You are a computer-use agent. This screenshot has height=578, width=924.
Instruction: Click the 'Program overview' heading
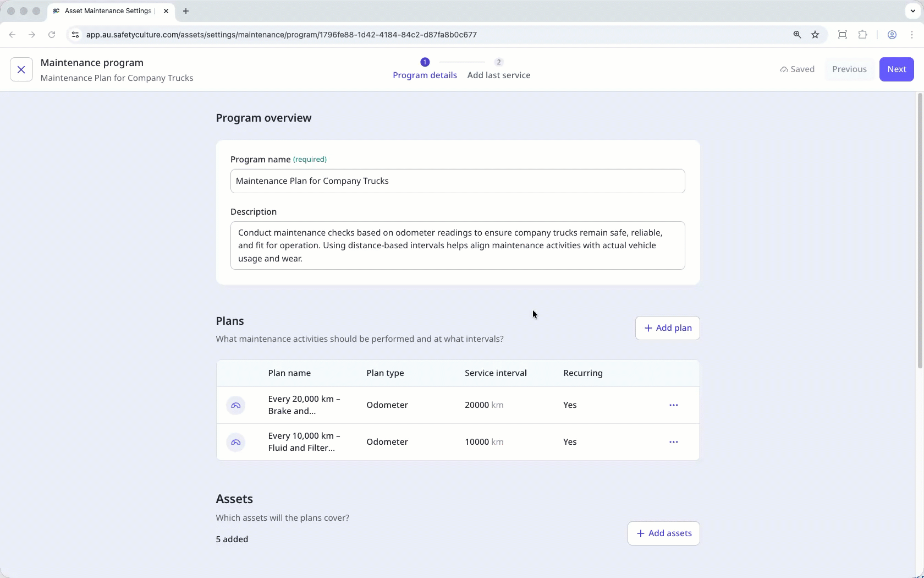coord(263,118)
